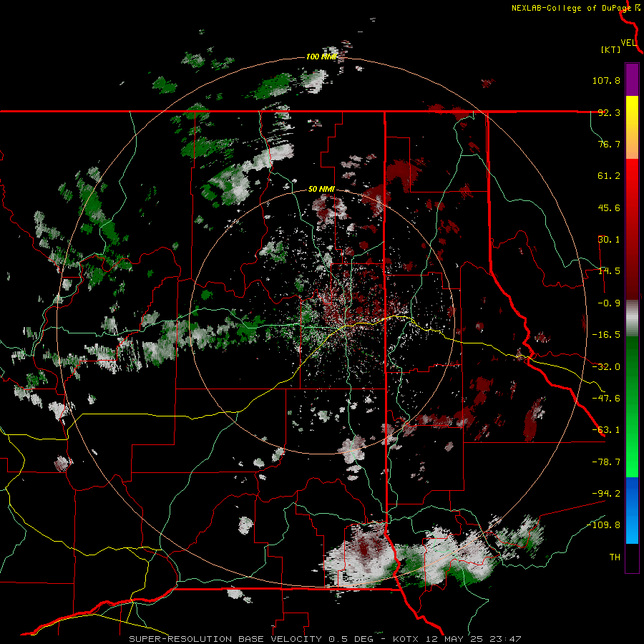
Task: Click the green segment of velocity color bar
Action: pyautogui.click(x=632, y=406)
